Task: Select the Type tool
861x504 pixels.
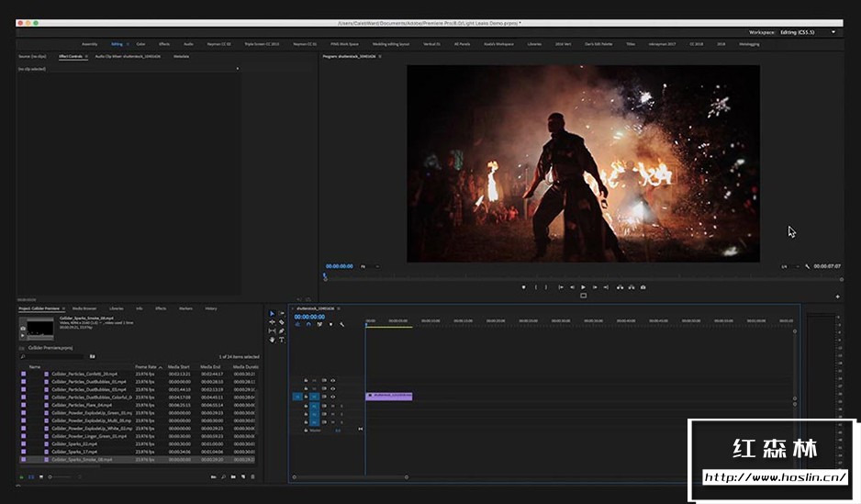Action: (281, 340)
